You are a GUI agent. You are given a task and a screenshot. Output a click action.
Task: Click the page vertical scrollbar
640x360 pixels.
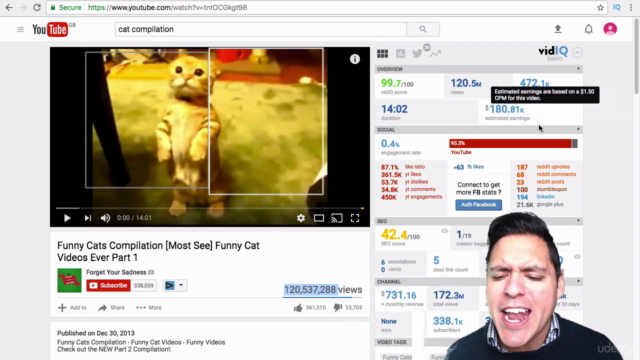pos(636,57)
